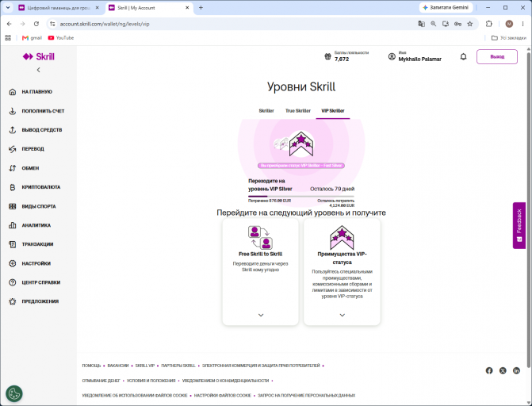
Task: Select the VIP Skriller tab
Action: click(333, 111)
